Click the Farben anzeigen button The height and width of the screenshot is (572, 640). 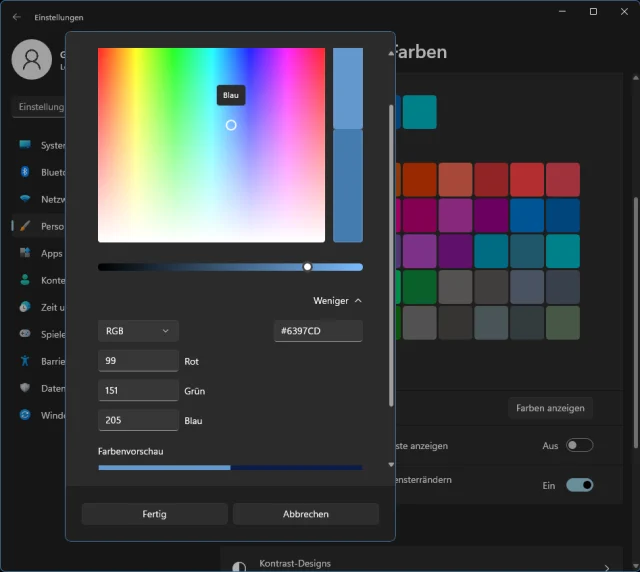[x=550, y=408]
